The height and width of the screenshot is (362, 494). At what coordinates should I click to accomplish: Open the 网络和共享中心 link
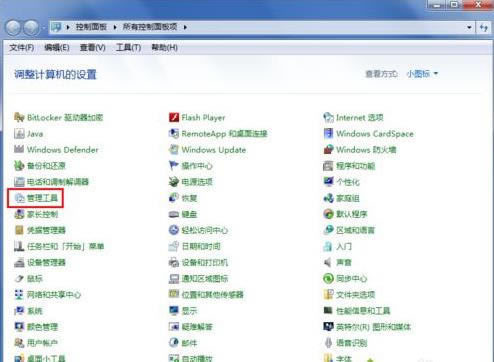(x=54, y=295)
